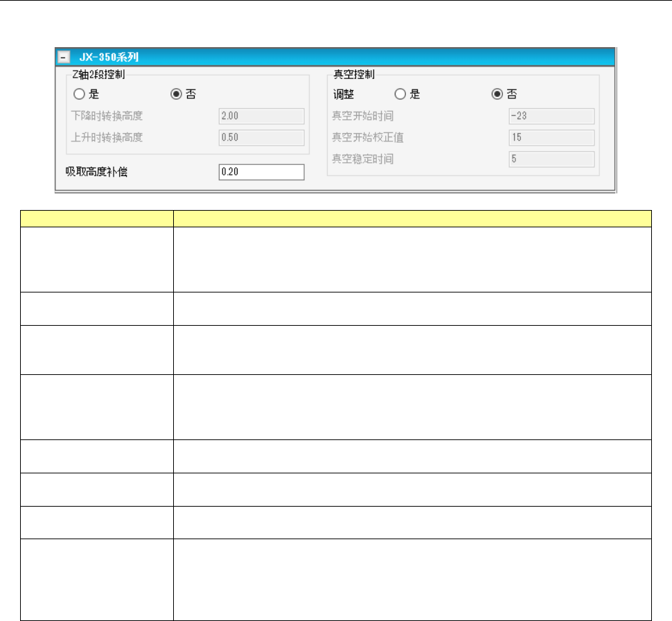Click the JX-350系列 title text
The width and height of the screenshot is (672, 621).
(x=109, y=57)
